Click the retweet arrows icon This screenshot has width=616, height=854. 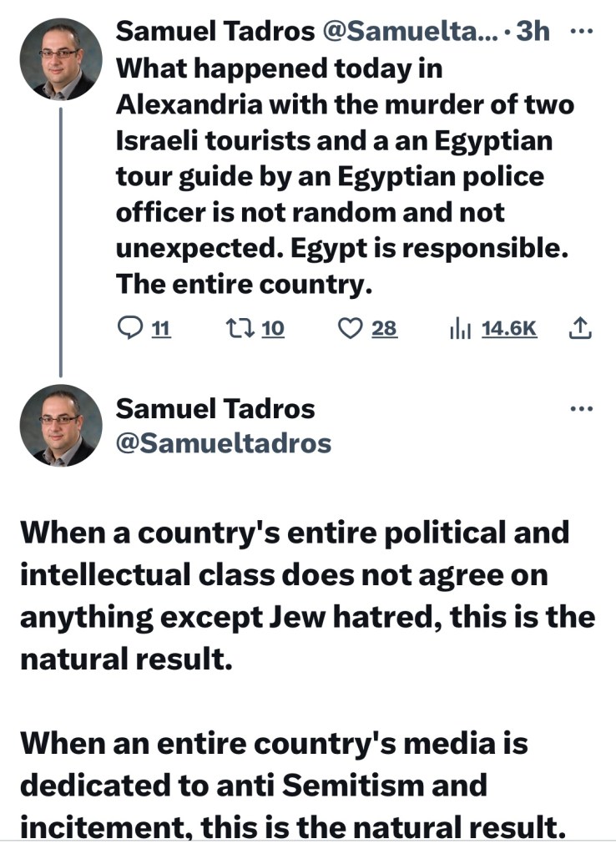237,329
